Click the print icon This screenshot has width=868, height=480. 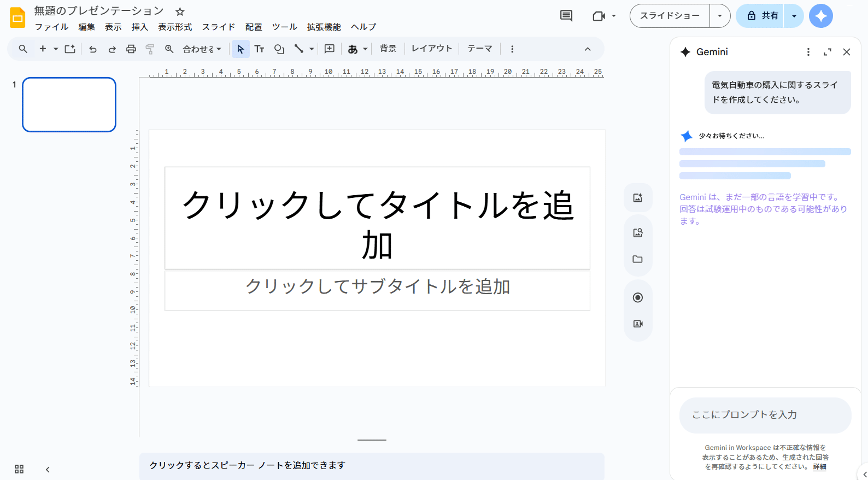[131, 49]
